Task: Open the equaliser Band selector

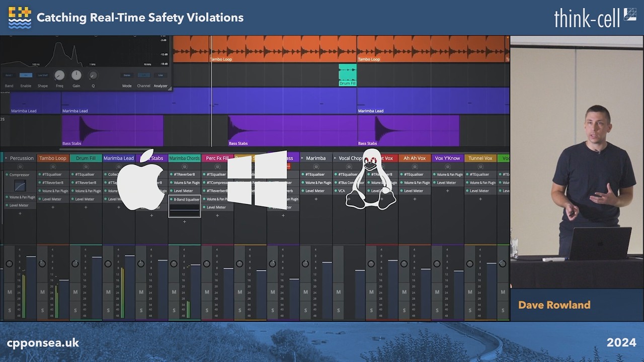Action: [x=9, y=75]
